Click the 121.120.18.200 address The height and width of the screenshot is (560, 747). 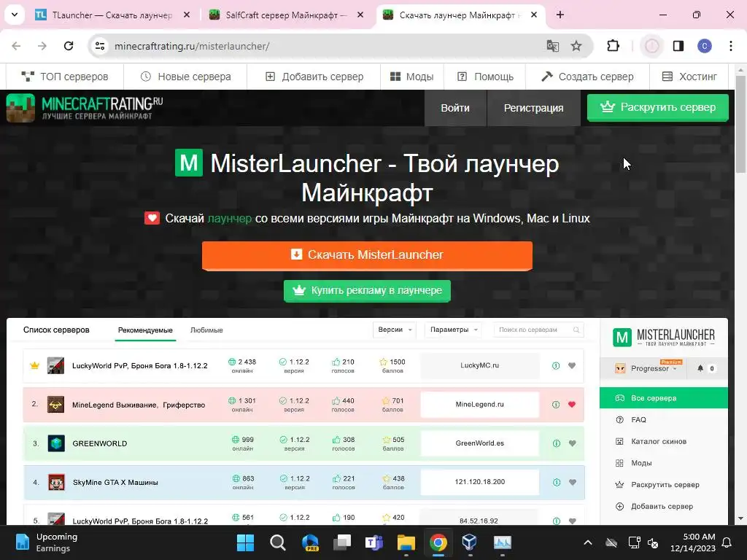[x=480, y=482]
